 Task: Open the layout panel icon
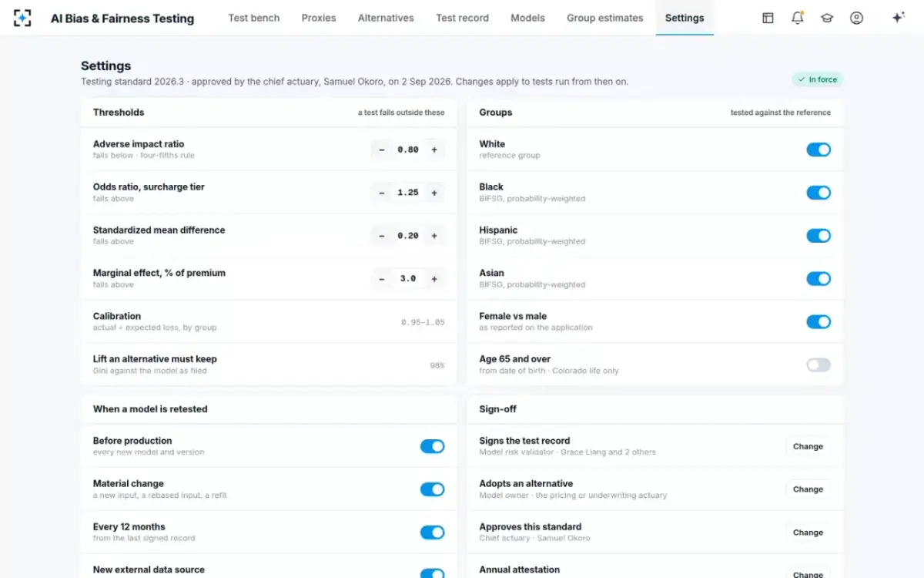[x=768, y=18]
